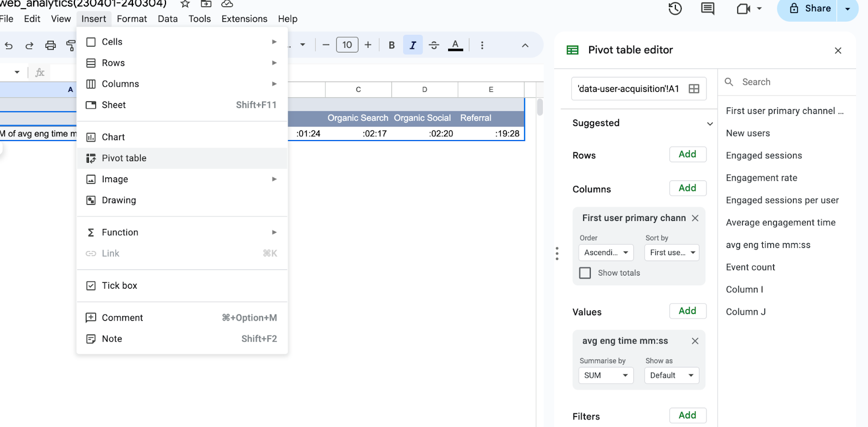Remove the avg eng time mm:ss value

[695, 341]
